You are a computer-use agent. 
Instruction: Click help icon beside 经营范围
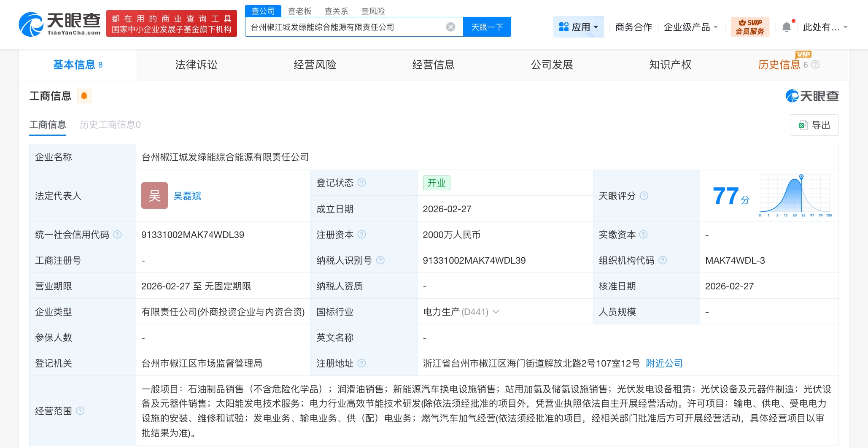coord(80,411)
